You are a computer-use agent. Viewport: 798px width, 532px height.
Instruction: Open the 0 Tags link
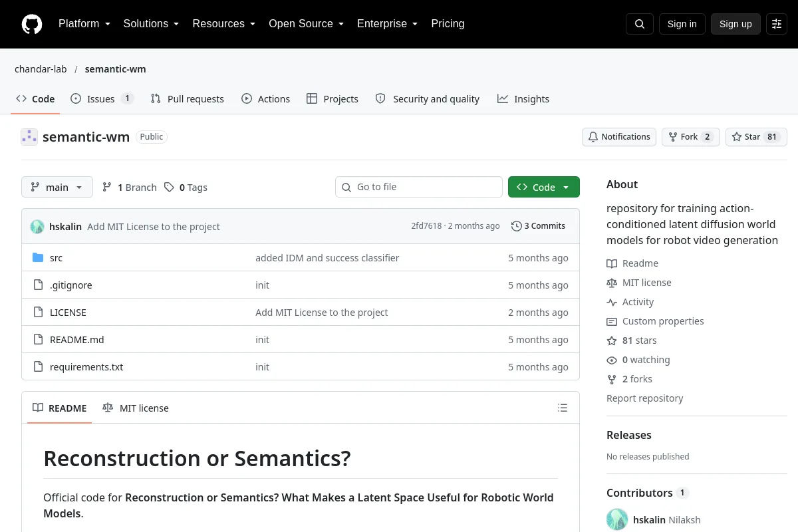pyautogui.click(x=186, y=188)
